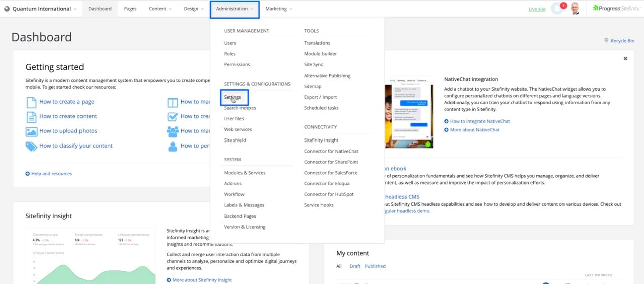The height and width of the screenshot is (284, 644).
Task: Select Connector for SalesForce
Action: tap(331, 173)
